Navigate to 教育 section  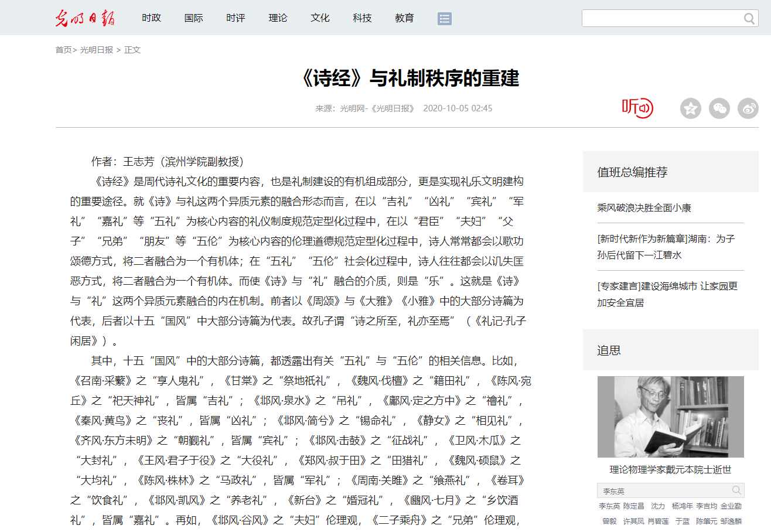tap(404, 18)
